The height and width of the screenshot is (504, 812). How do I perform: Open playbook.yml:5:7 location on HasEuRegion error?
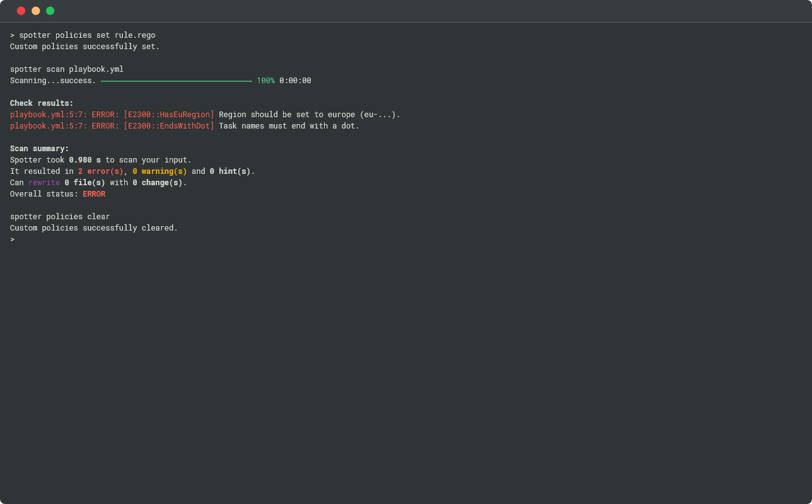49,115
